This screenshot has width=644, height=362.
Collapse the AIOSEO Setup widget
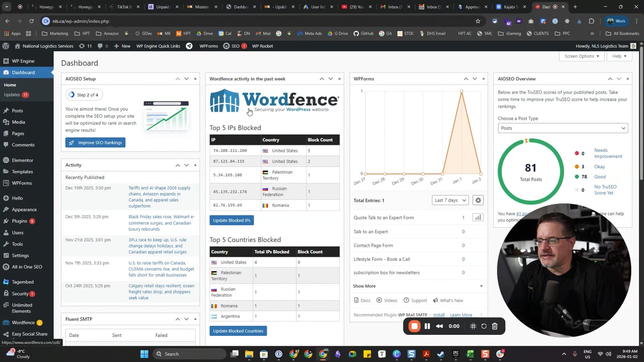tap(195, 79)
